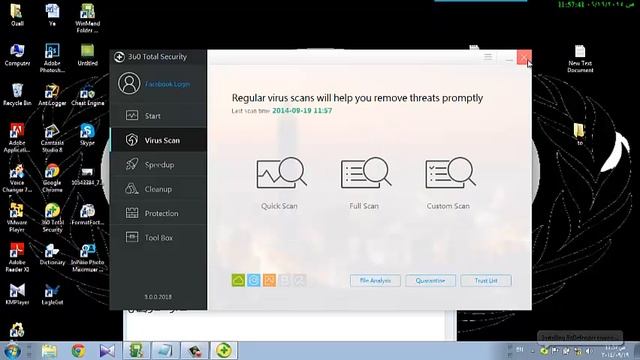Select the Adobe Reader XI desktop shortcut
Image resolution: width=640 pixels, height=360 pixels.
coord(17,257)
